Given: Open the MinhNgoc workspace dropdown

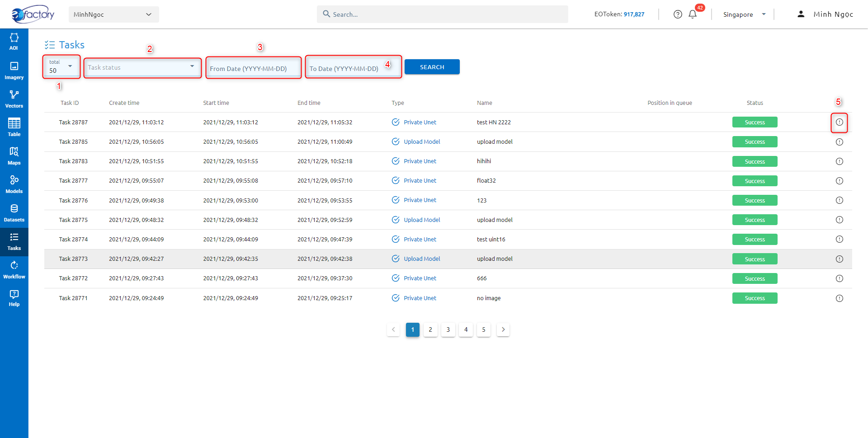Looking at the screenshot, I should [114, 14].
